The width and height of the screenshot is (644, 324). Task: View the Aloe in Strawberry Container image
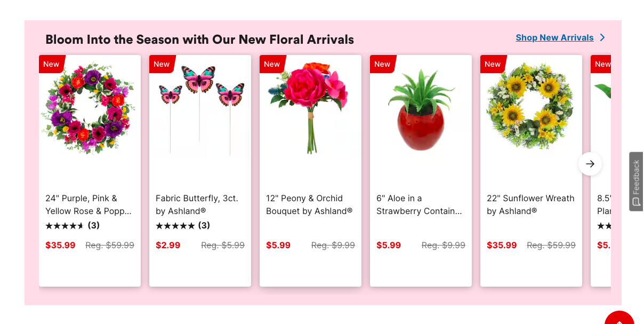[421, 109]
